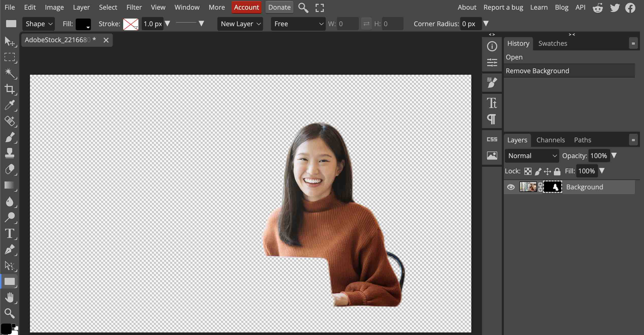The width and height of the screenshot is (644, 335).
Task: Pick the Eyedropper tool
Action: (x=10, y=105)
